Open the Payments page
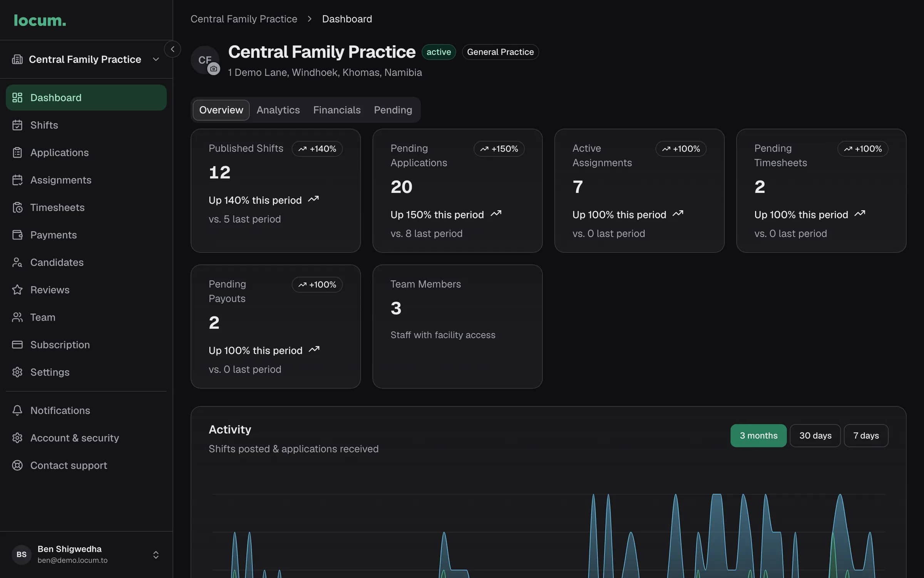Viewport: 924px width, 578px height. tap(86, 235)
